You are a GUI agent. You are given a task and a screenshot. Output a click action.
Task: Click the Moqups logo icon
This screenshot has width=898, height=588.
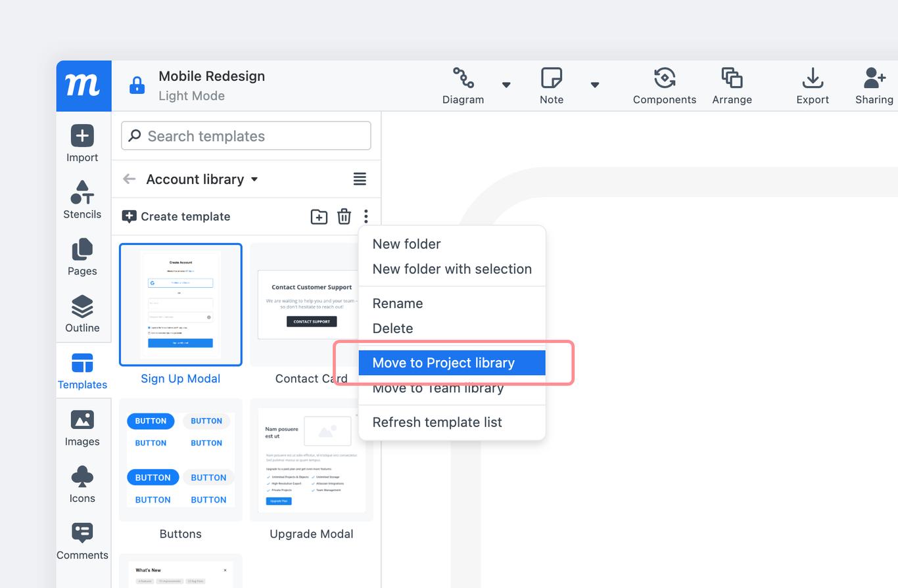(x=83, y=85)
